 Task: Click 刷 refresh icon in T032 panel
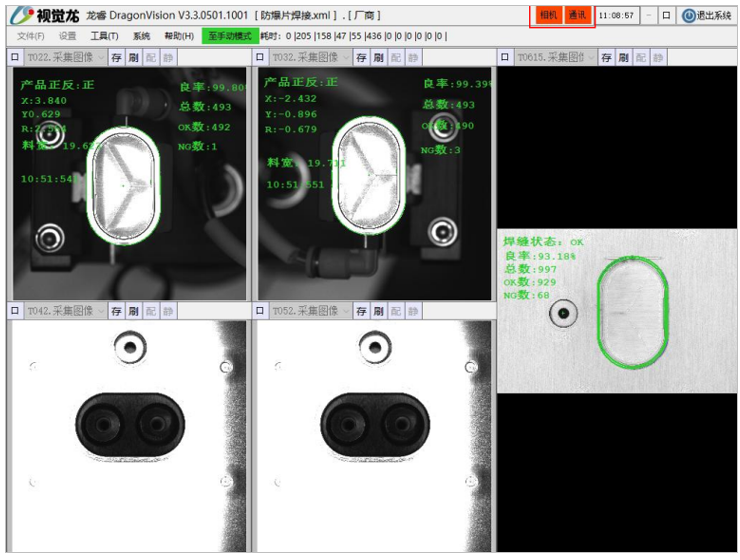[x=378, y=58]
